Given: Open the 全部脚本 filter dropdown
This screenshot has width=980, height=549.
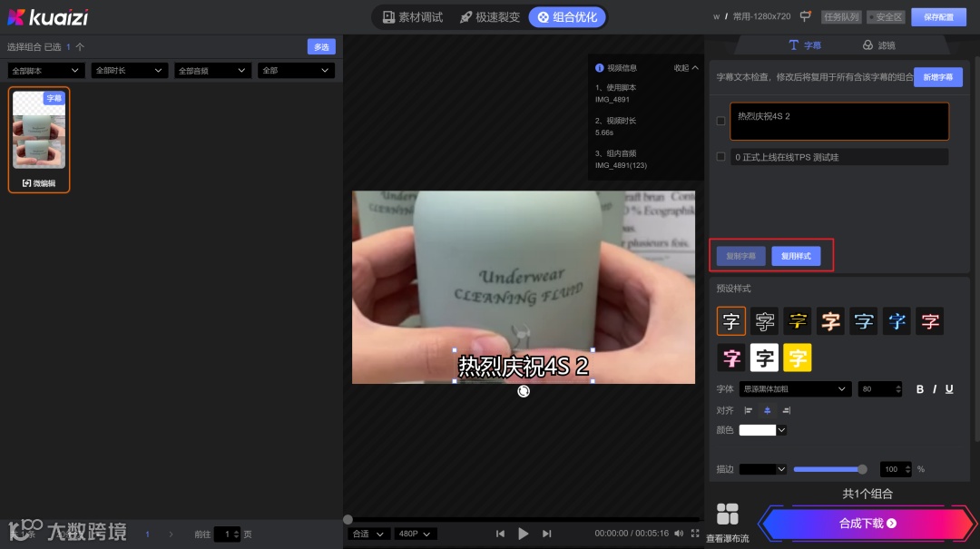Looking at the screenshot, I should coord(46,71).
